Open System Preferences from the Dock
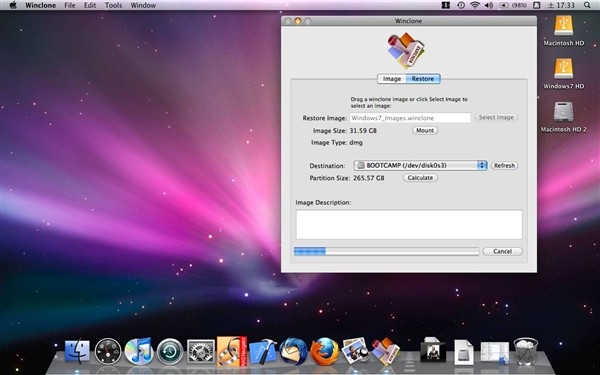The image size is (600, 375). tap(201, 351)
